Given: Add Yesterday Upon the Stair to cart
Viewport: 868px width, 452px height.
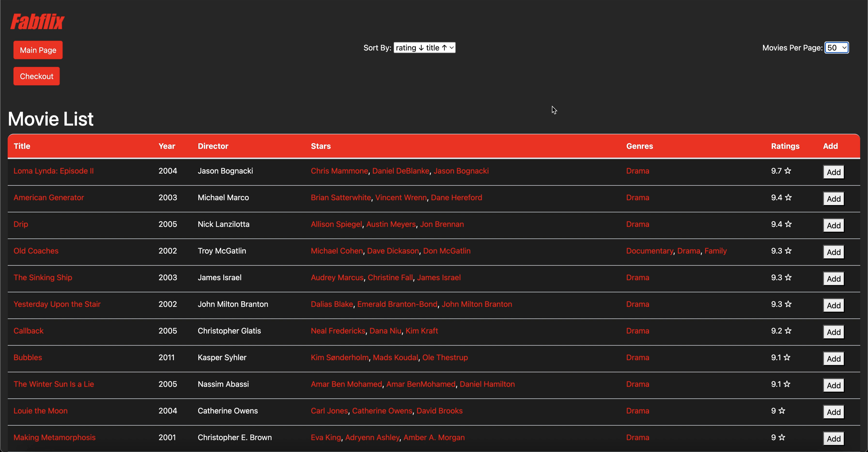Looking at the screenshot, I should click(833, 306).
